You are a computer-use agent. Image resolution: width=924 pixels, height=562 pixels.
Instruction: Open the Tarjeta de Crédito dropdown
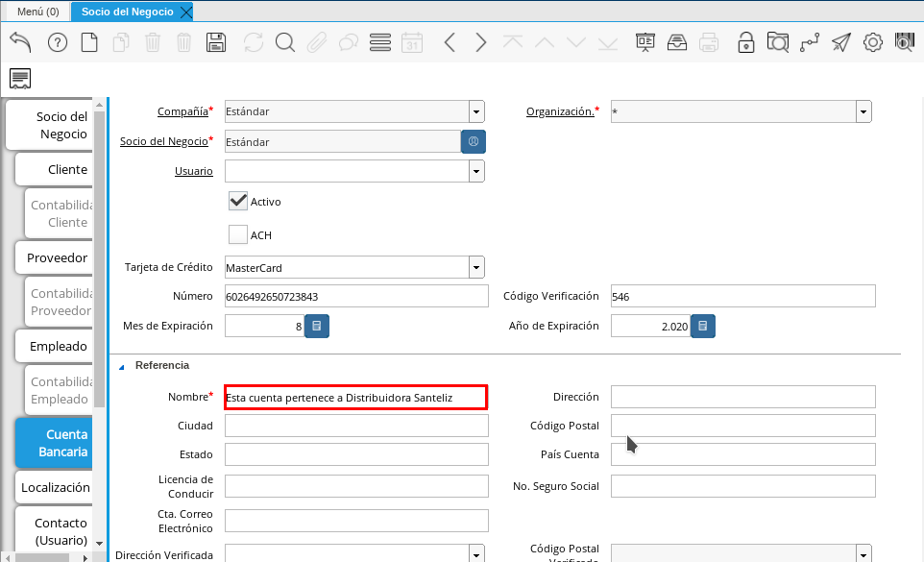click(476, 267)
